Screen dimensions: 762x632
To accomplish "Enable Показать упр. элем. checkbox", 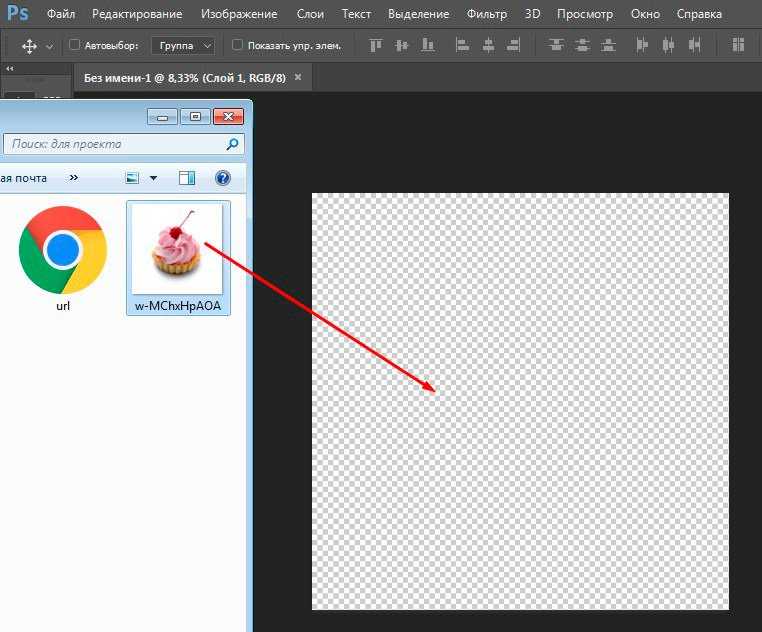I will [x=237, y=45].
